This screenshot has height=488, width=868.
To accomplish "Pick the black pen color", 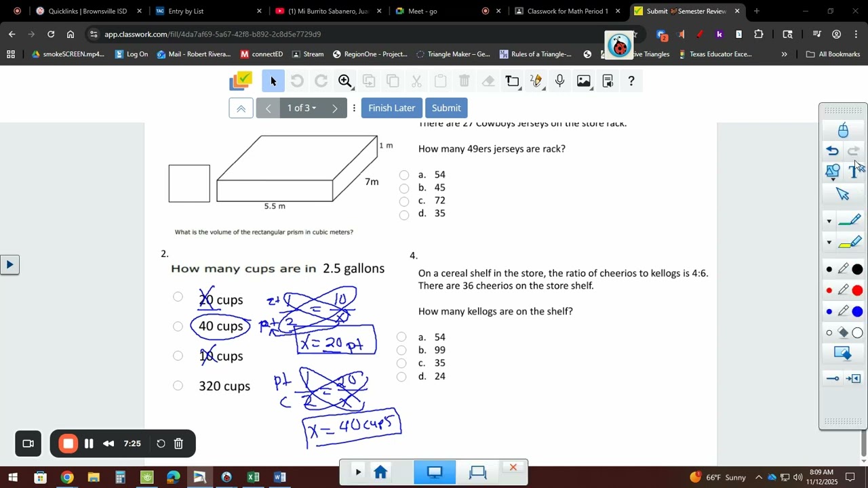I will (x=857, y=270).
